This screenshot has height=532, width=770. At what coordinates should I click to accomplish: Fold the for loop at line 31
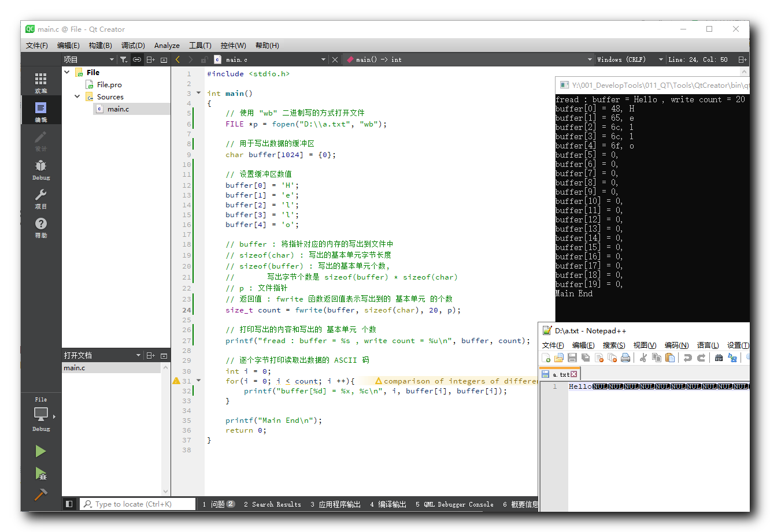[x=198, y=381]
